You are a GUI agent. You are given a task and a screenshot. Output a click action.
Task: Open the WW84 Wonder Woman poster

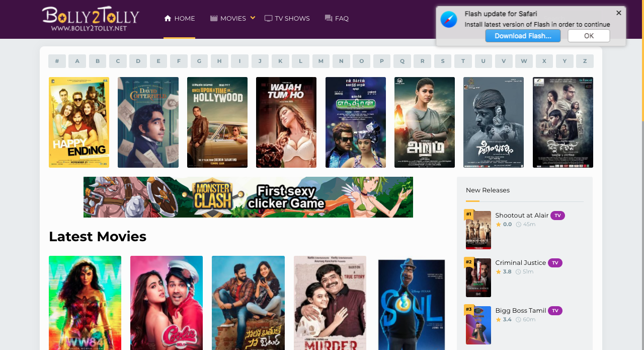(x=85, y=303)
